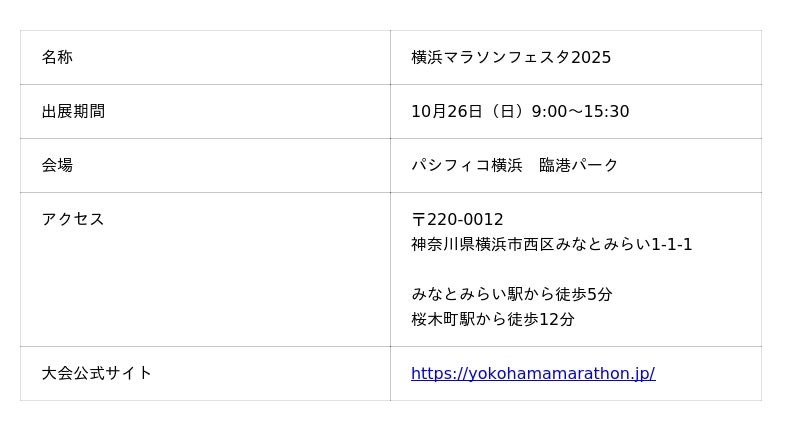Select the 桜木町駅から徒歩12分 line
This screenshot has width=800, height=431.
click(x=492, y=320)
